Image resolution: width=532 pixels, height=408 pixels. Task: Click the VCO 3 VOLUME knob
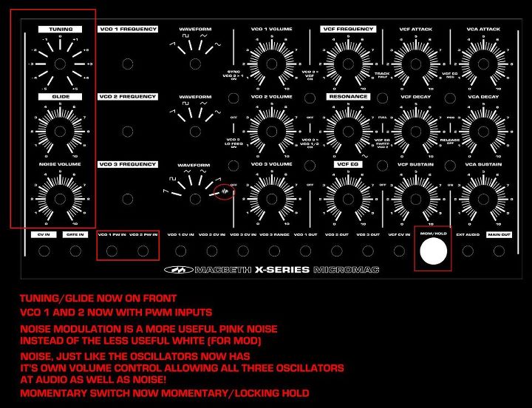pyautogui.click(x=271, y=199)
